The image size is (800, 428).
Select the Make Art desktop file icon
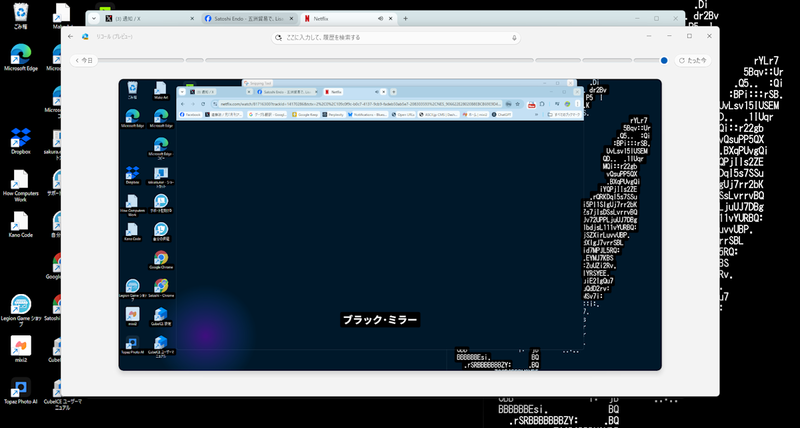pyautogui.click(x=62, y=16)
